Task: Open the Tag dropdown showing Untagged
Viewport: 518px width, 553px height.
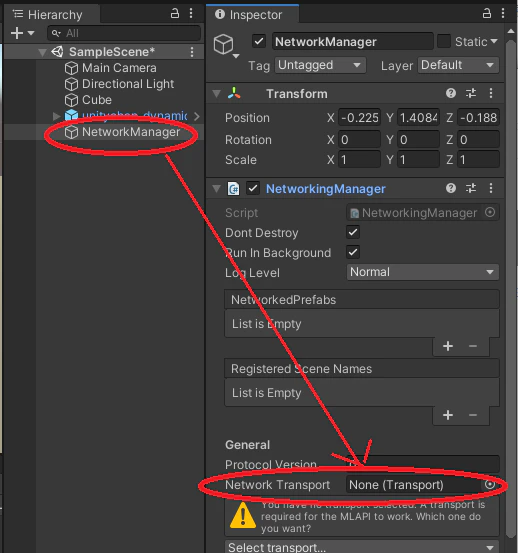Action: (x=320, y=65)
